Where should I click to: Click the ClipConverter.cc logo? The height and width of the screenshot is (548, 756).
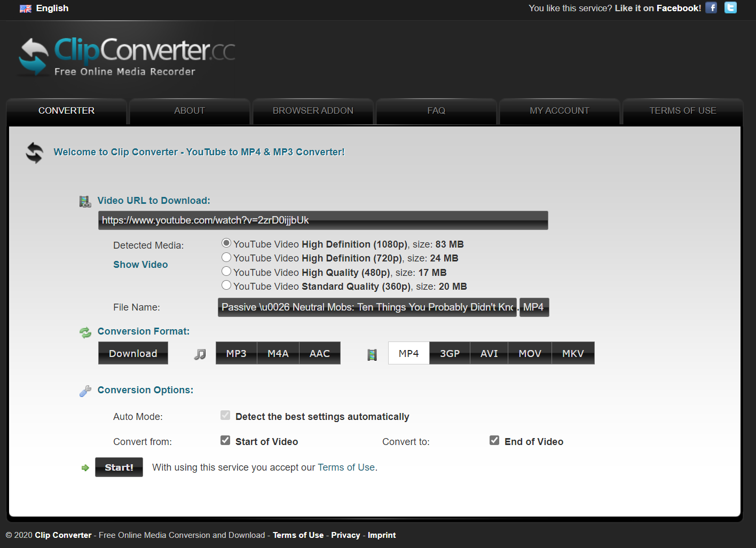coord(127,57)
